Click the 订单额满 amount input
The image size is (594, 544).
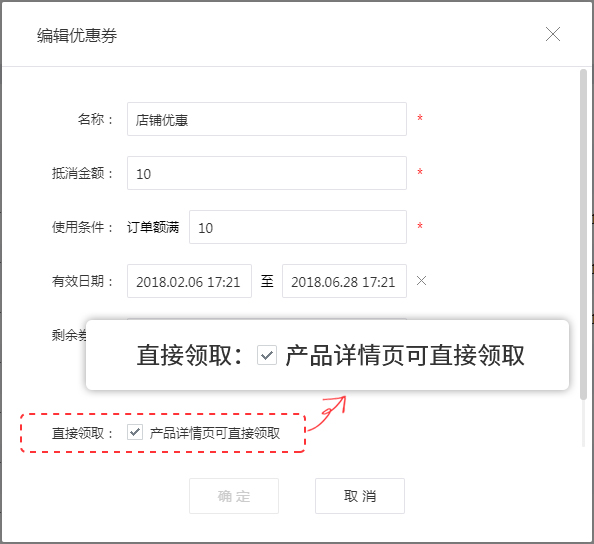(x=298, y=227)
